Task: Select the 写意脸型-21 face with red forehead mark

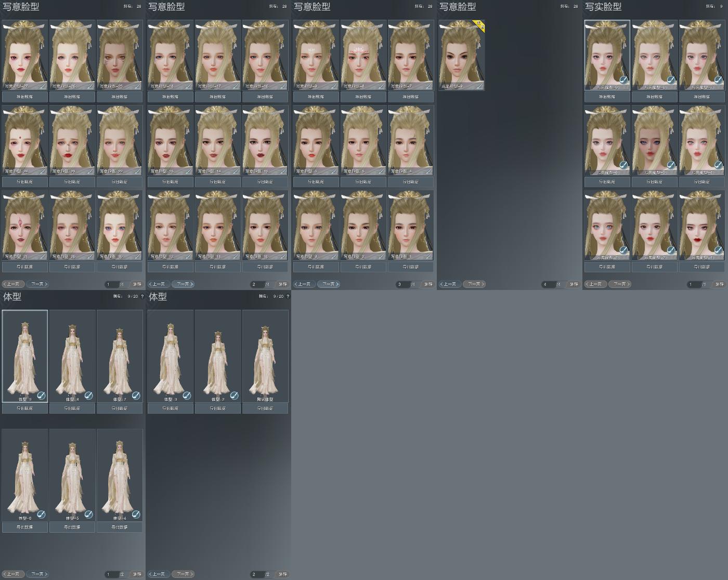Action: 25,226
